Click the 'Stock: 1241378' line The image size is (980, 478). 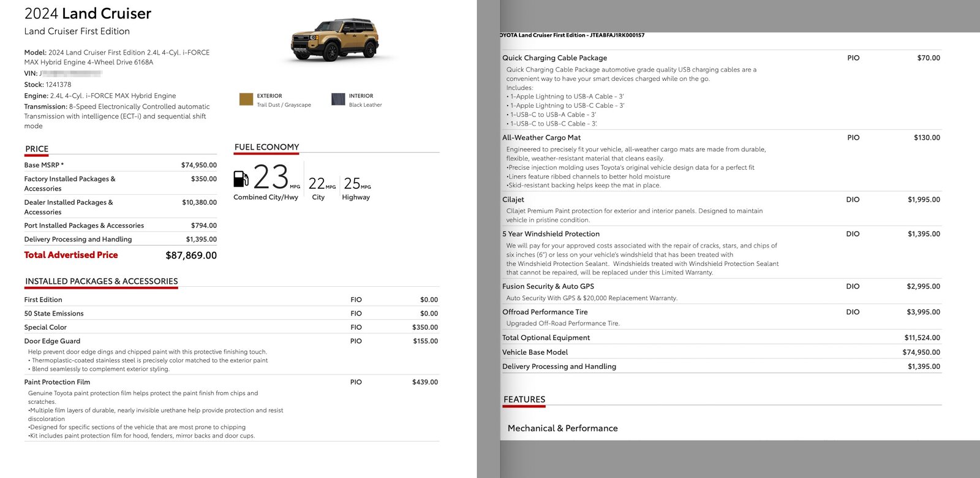coord(48,85)
